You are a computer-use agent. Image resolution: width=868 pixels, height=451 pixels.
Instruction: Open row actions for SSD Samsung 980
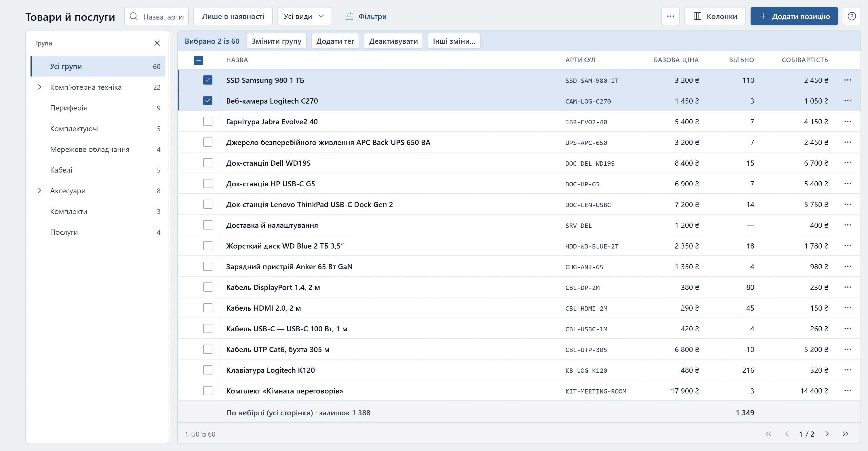click(x=848, y=80)
